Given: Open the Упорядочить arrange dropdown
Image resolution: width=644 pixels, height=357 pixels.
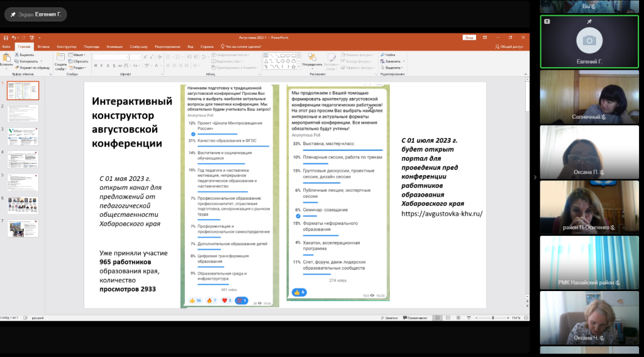Looking at the screenshot, I should [x=312, y=60].
